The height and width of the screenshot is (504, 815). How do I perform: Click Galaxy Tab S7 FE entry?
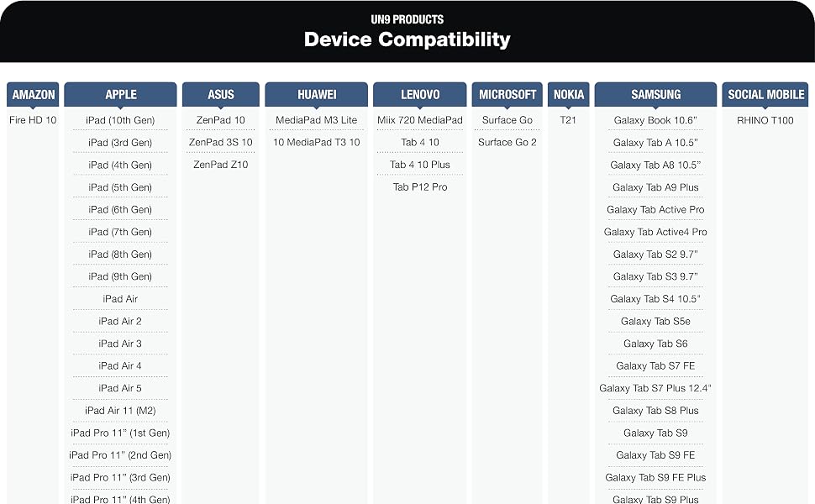coord(655,365)
